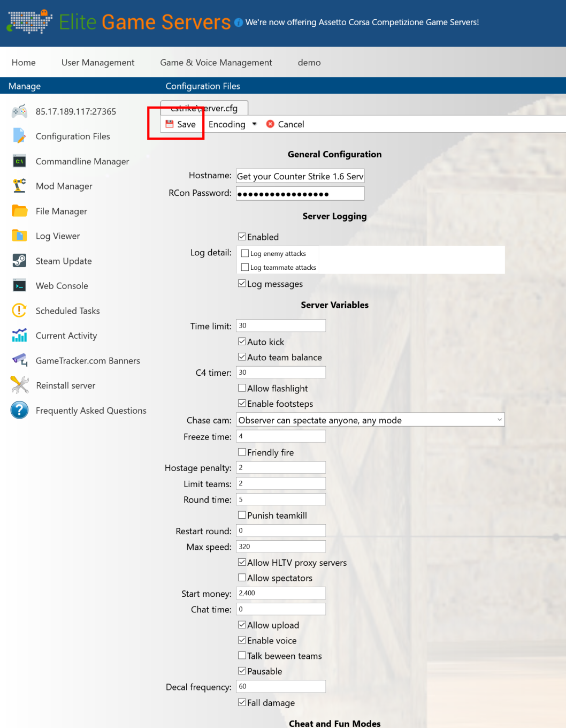Open the Chase cam dropdown

[x=370, y=420]
